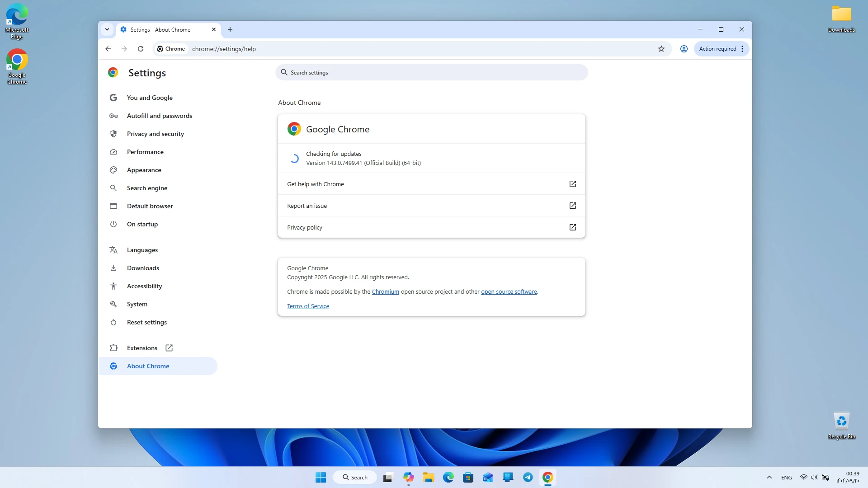Bookmark this page with the star icon

click(661, 49)
